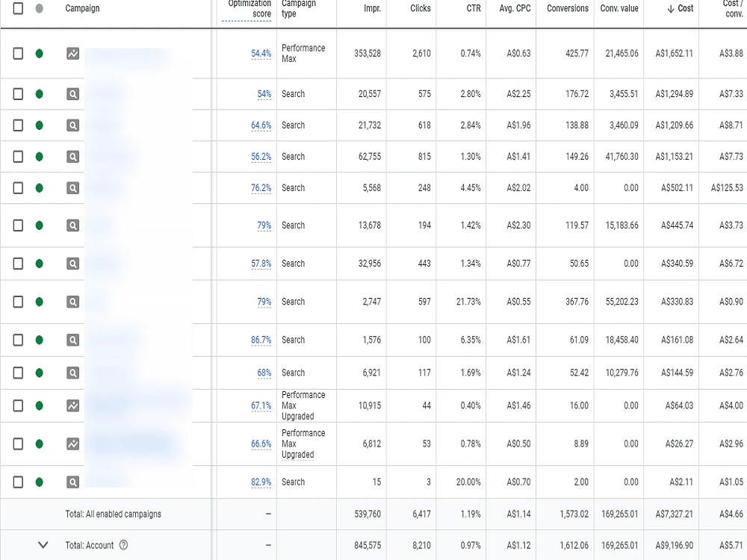747x560 pixels.
Task: Tick the checkbox for the 20,557 impressions campaign
Action: pos(18,94)
